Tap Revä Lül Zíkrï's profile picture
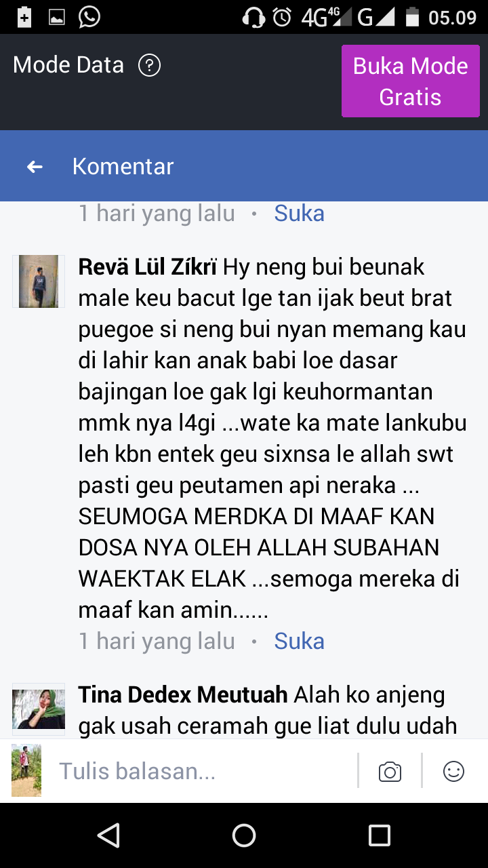This screenshot has width=488, height=868. pos(39,281)
